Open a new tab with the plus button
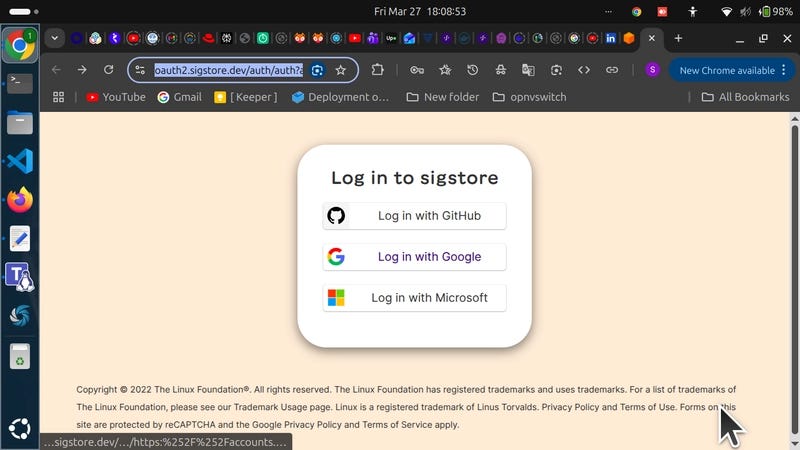800x450 pixels. (678, 38)
